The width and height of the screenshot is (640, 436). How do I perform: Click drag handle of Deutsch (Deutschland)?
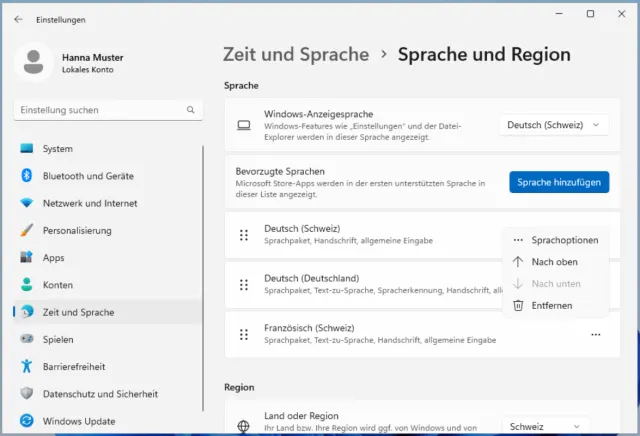click(x=244, y=284)
